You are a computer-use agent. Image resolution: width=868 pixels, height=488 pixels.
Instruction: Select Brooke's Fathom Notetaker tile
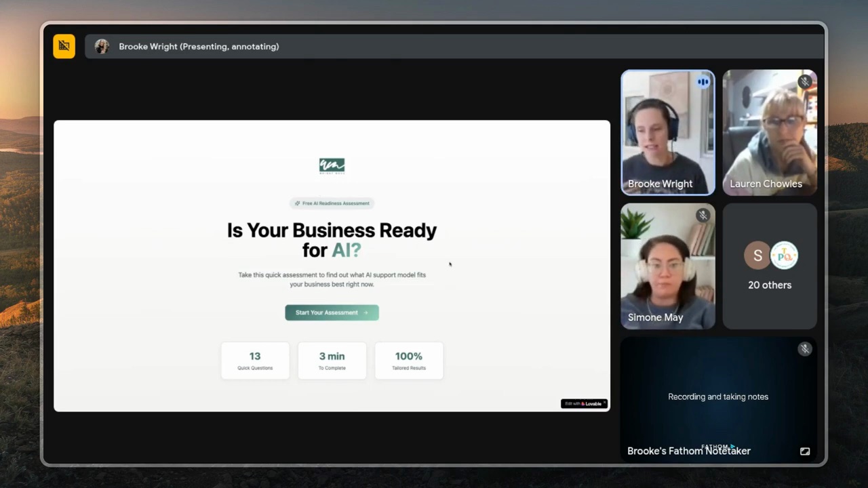tap(719, 400)
